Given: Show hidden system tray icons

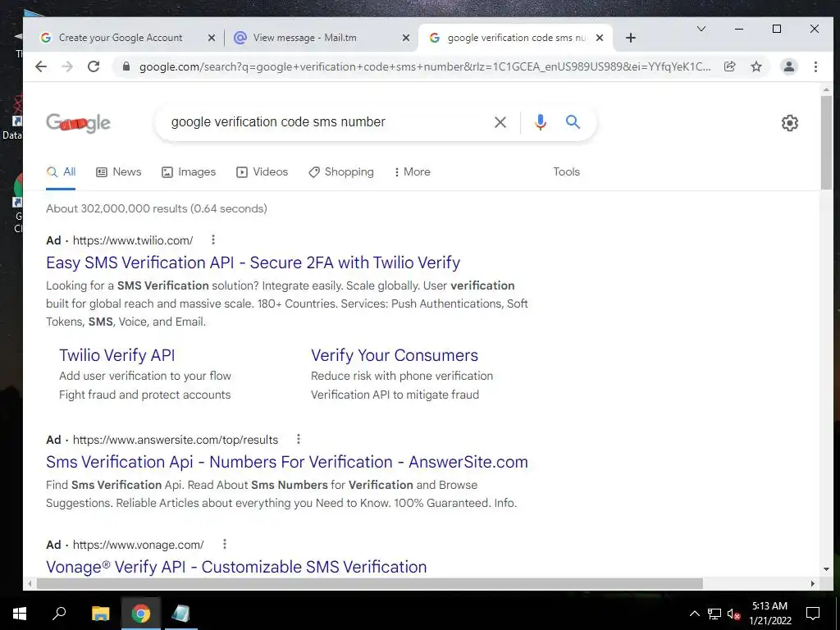Looking at the screenshot, I should tap(694, 614).
